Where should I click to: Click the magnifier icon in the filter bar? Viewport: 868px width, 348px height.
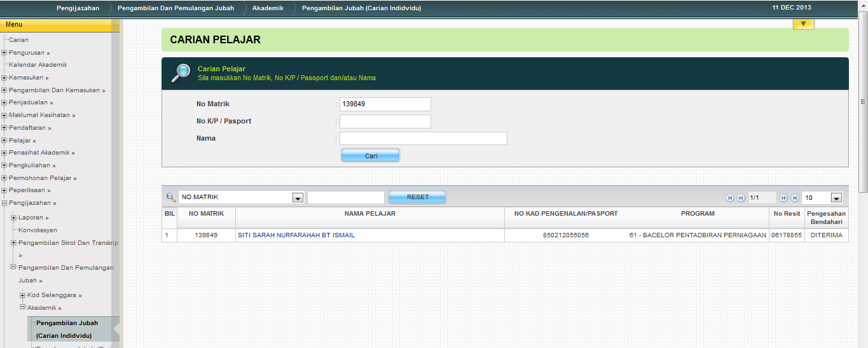(x=170, y=197)
